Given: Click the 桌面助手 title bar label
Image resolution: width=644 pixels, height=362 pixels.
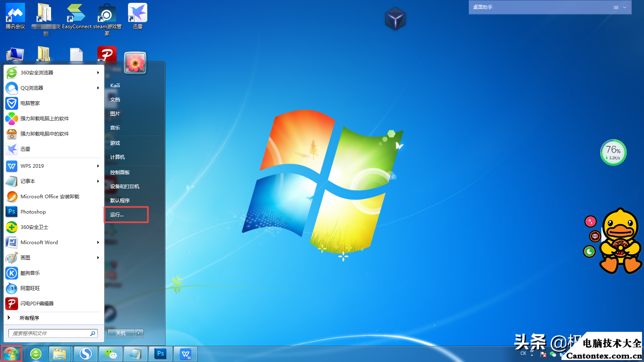Looking at the screenshot, I should (483, 7).
